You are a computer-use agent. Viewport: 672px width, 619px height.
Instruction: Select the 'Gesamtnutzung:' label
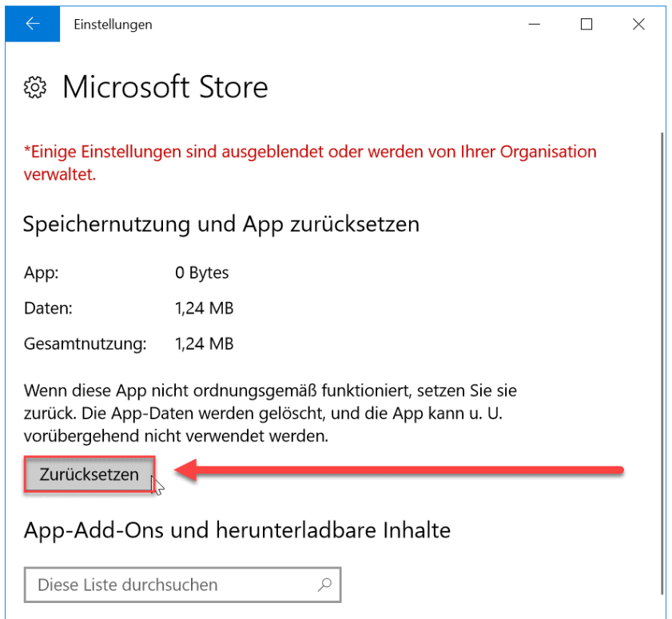click(x=85, y=344)
